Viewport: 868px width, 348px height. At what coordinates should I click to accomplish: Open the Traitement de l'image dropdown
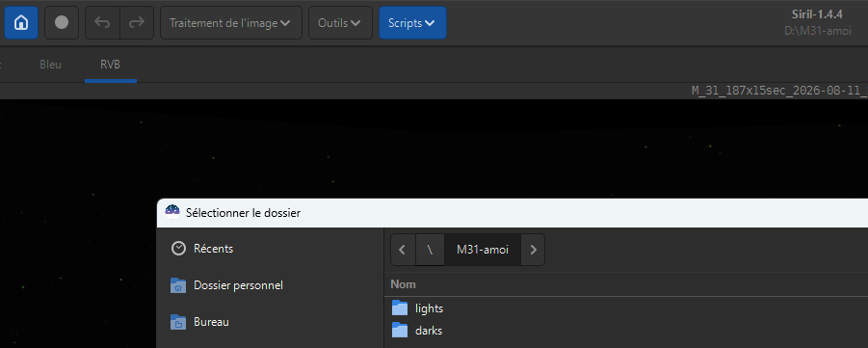(231, 23)
